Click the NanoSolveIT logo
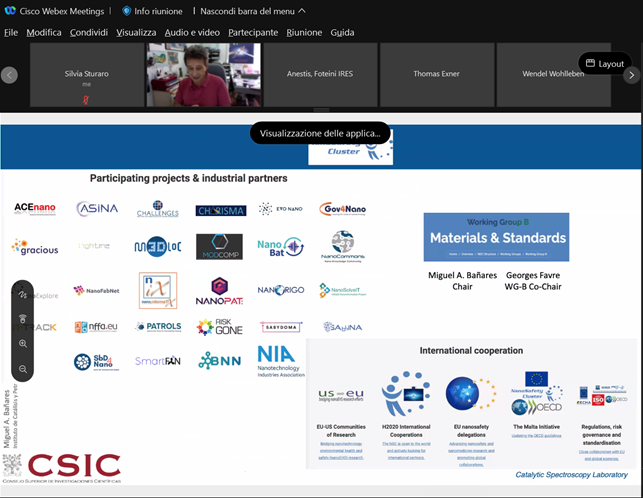 point(343,290)
